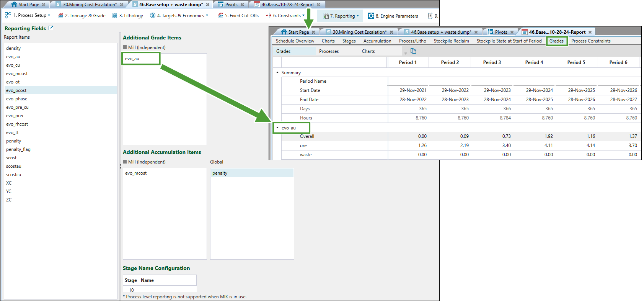Image resolution: width=644 pixels, height=301 pixels.
Task: Open the Process Constraints report tab
Action: point(591,41)
